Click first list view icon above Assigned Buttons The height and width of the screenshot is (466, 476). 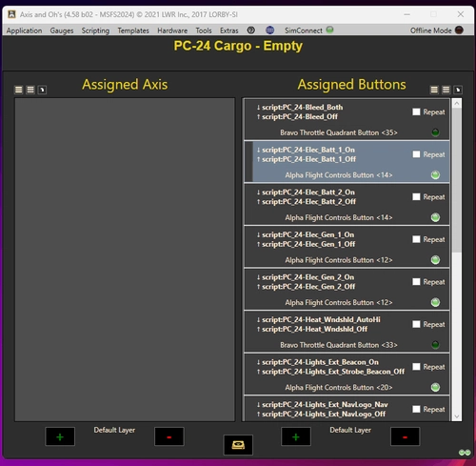click(x=434, y=90)
